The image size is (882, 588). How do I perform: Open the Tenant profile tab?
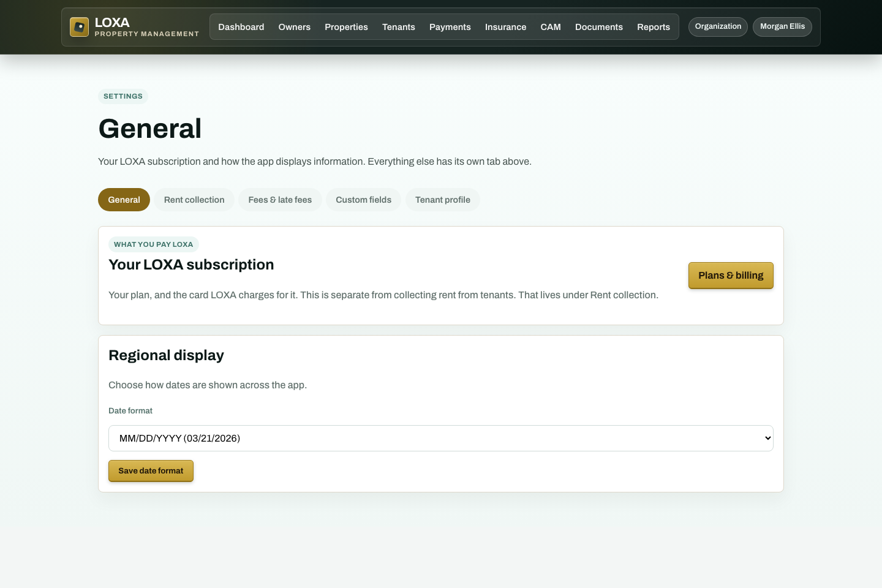click(443, 200)
